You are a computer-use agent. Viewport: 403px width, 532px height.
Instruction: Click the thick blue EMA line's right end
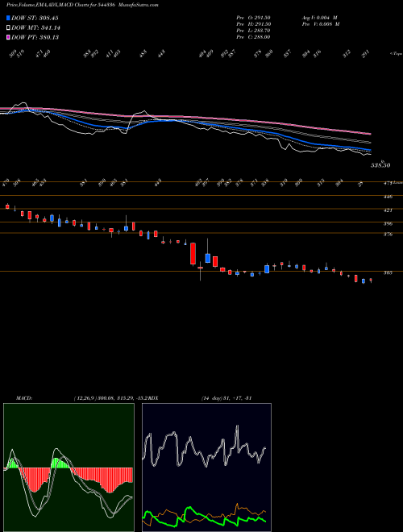pos(369,150)
